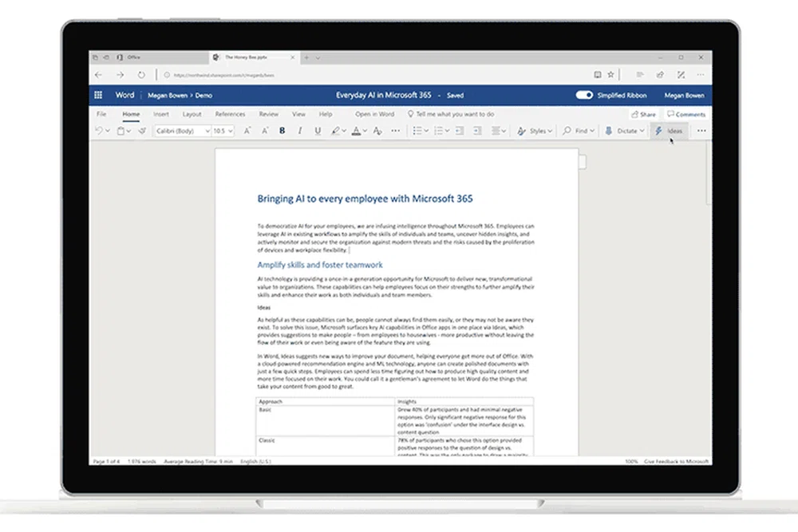Image resolution: width=798 pixels, height=532 pixels.
Task: Apply bold formatting from the ribbon
Action: click(x=282, y=131)
